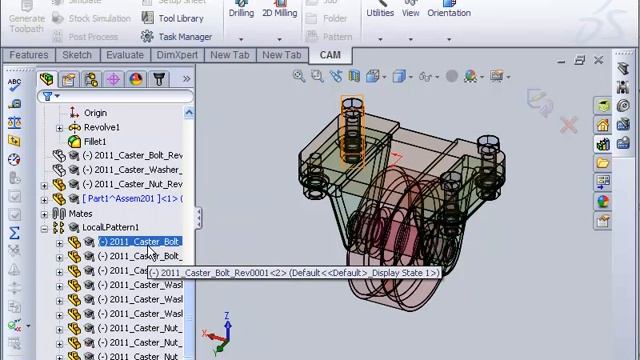
Task: Switch to the Evaluate tab
Action: (125, 55)
